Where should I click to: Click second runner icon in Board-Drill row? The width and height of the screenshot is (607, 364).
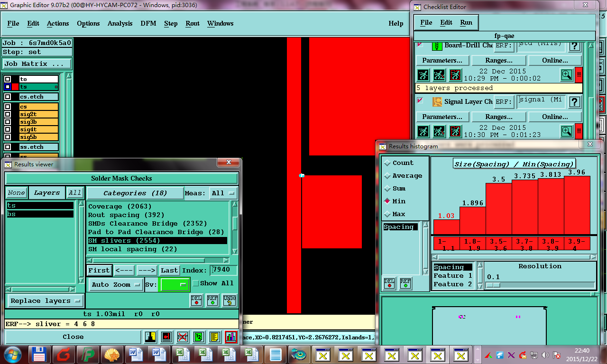439,75
